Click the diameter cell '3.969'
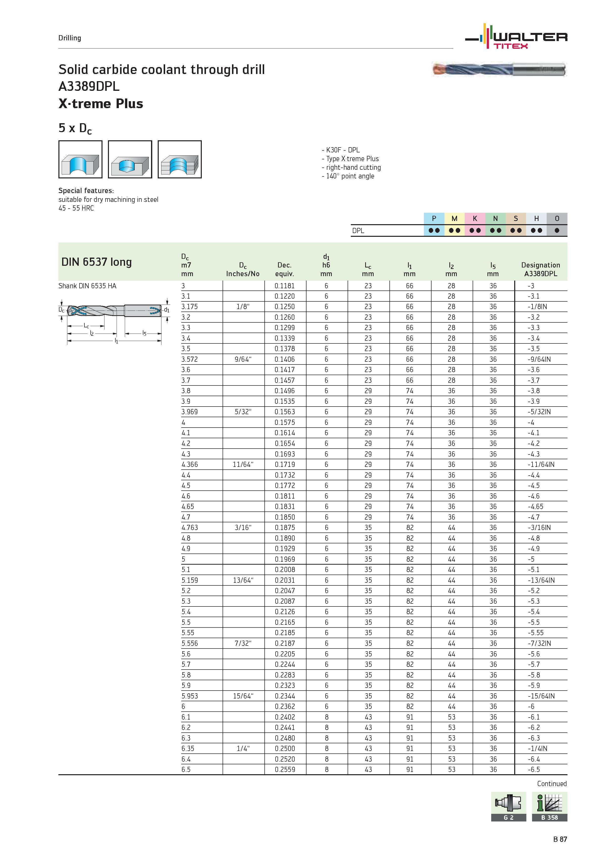Viewport: 614px width, 868px height. click(x=190, y=412)
